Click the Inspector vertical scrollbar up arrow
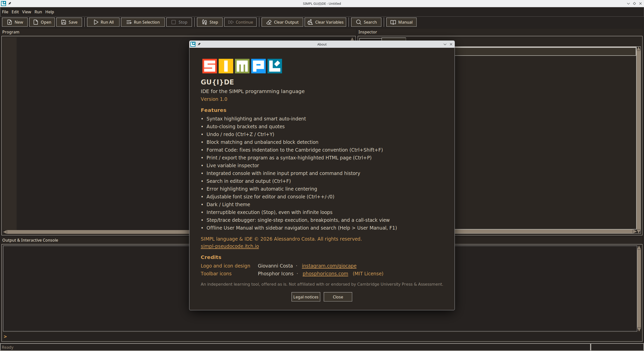 [638, 49]
